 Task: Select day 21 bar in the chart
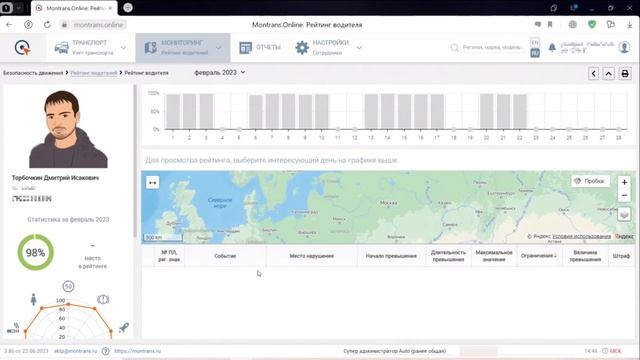coord(503,111)
